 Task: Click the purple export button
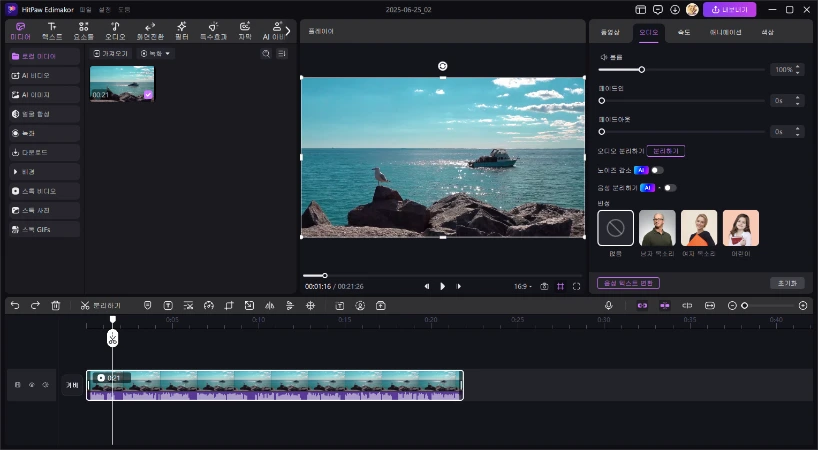click(729, 10)
